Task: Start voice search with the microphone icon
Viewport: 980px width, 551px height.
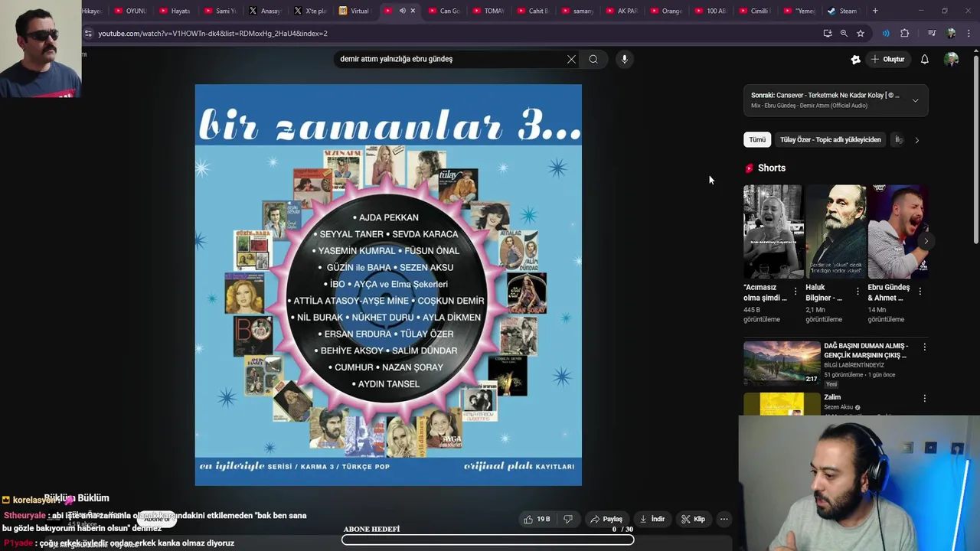Action: 625,59
